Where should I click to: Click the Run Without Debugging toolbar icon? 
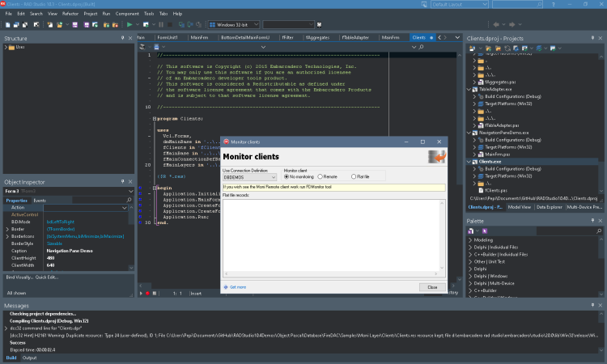coord(146,25)
